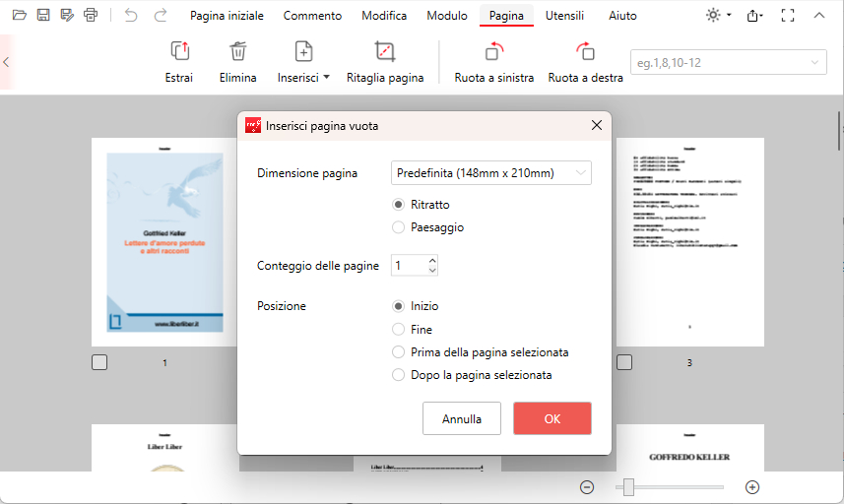Open the Utensili tab
The image size is (844, 504).
(x=564, y=16)
